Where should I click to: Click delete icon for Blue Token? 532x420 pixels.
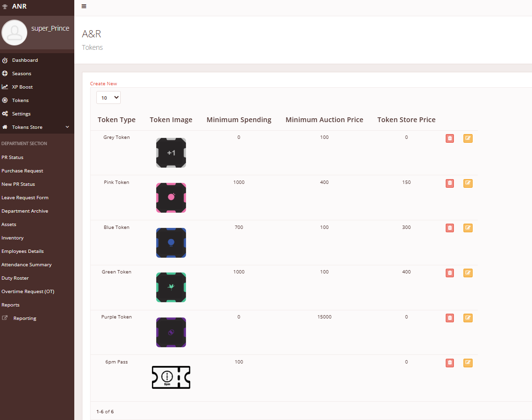450,228
